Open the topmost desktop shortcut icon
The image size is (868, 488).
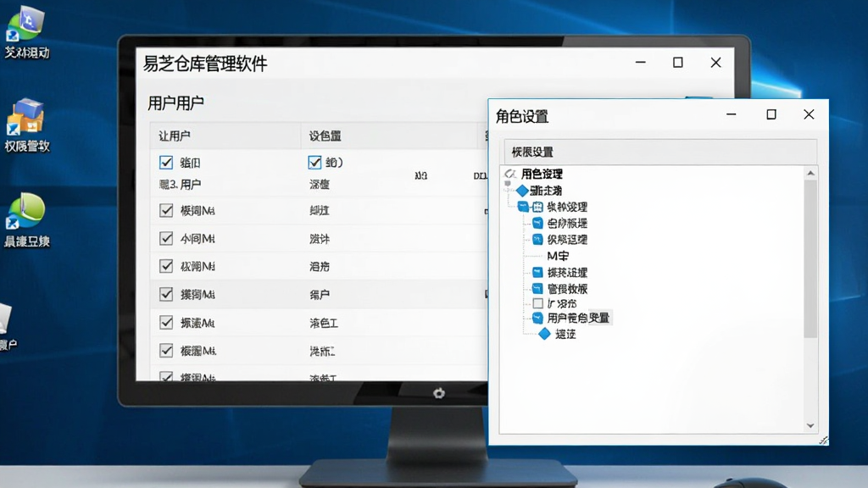pos(25,24)
